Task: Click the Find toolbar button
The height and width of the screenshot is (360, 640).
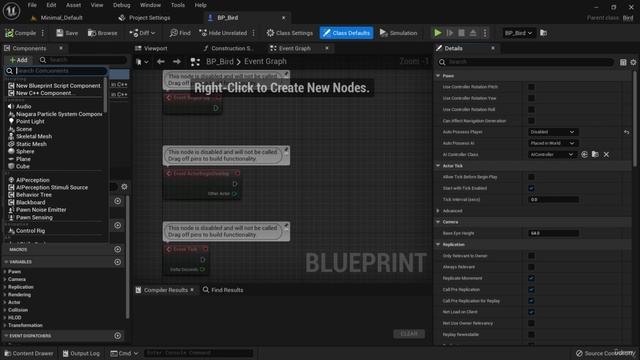Action: tap(180, 33)
